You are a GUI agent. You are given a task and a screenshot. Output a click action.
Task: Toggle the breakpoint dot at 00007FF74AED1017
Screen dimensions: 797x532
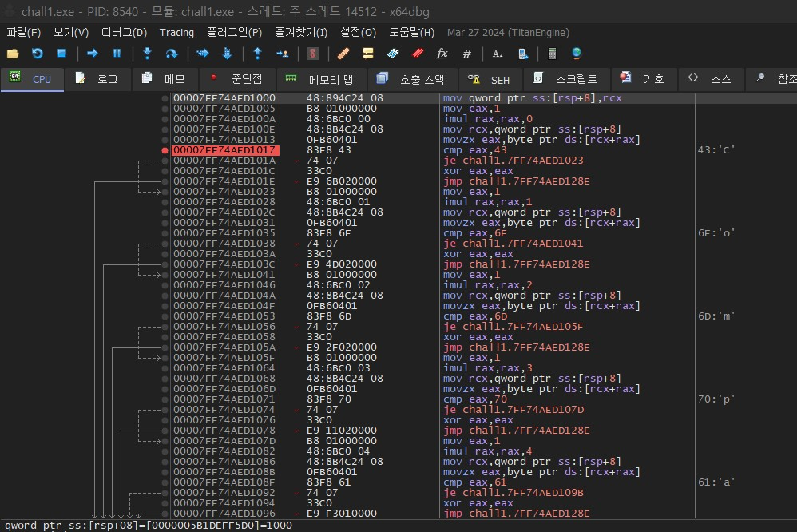(x=165, y=149)
